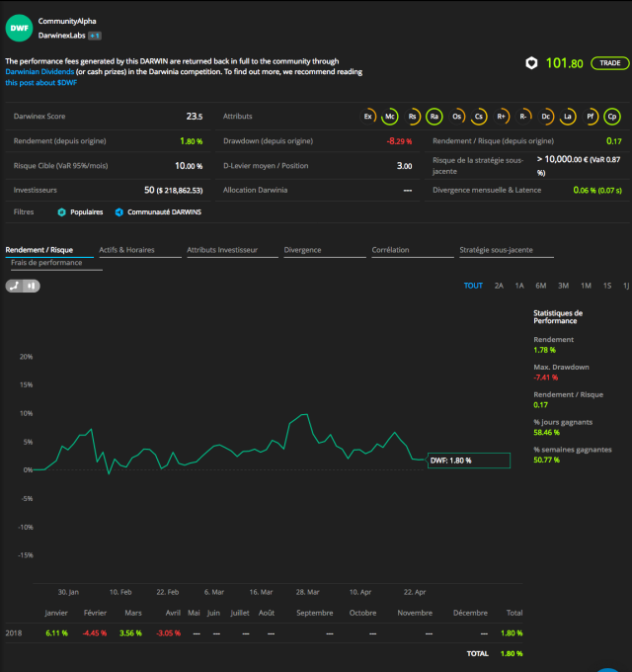The height and width of the screenshot is (672, 632).
Task: Open the Stratégie sous-jacente tab
Action: (x=507, y=250)
